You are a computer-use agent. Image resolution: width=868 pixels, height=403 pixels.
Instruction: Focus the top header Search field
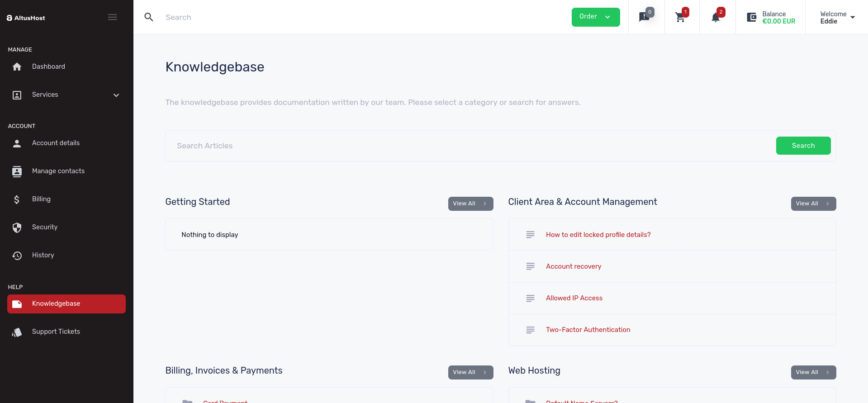[362, 17]
